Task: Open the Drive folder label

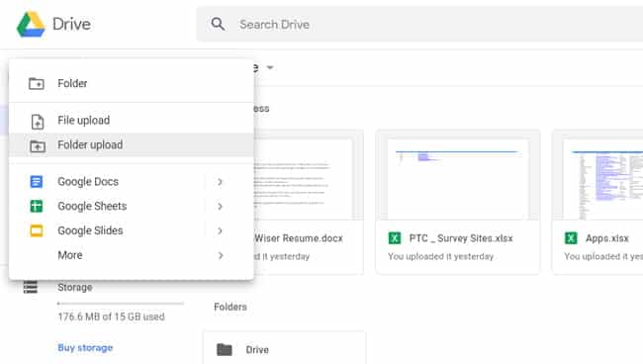Action: point(257,349)
